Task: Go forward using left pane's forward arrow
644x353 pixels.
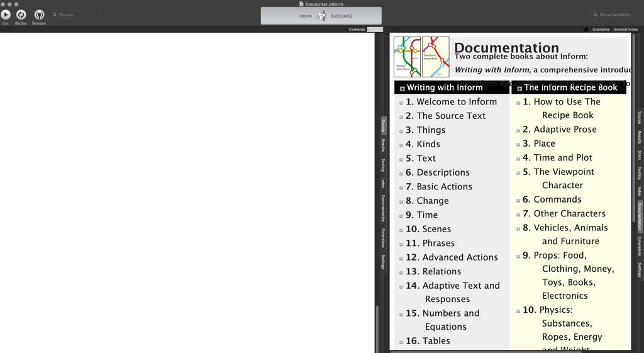Action: (8, 30)
